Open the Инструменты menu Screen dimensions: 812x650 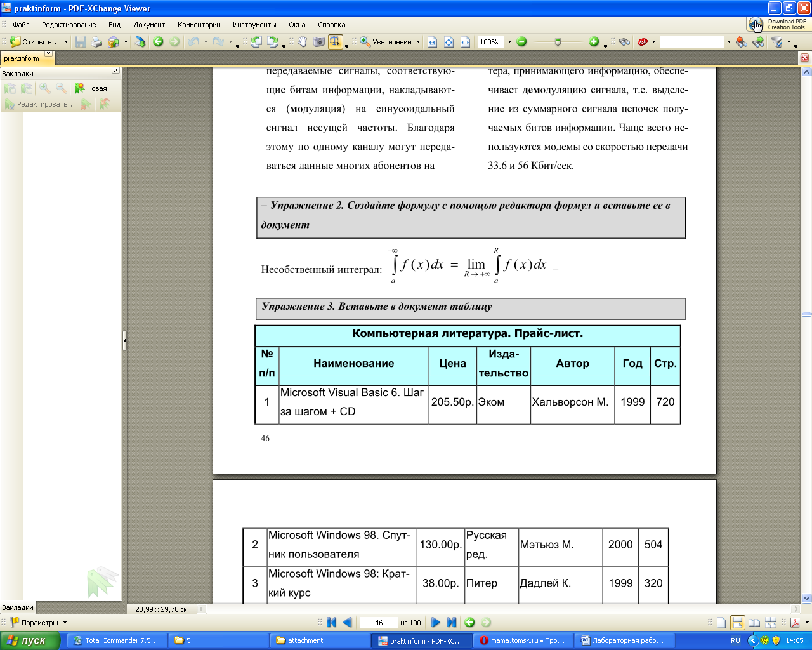point(254,25)
